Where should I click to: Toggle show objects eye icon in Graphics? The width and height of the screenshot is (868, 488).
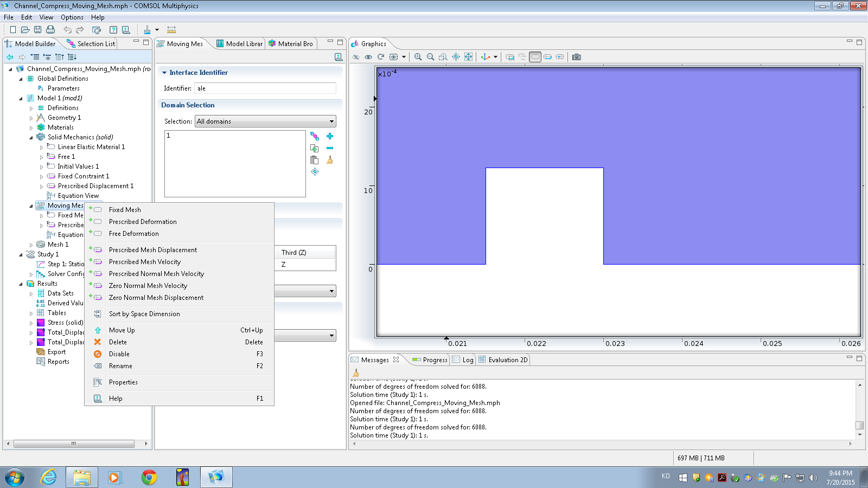pos(368,57)
